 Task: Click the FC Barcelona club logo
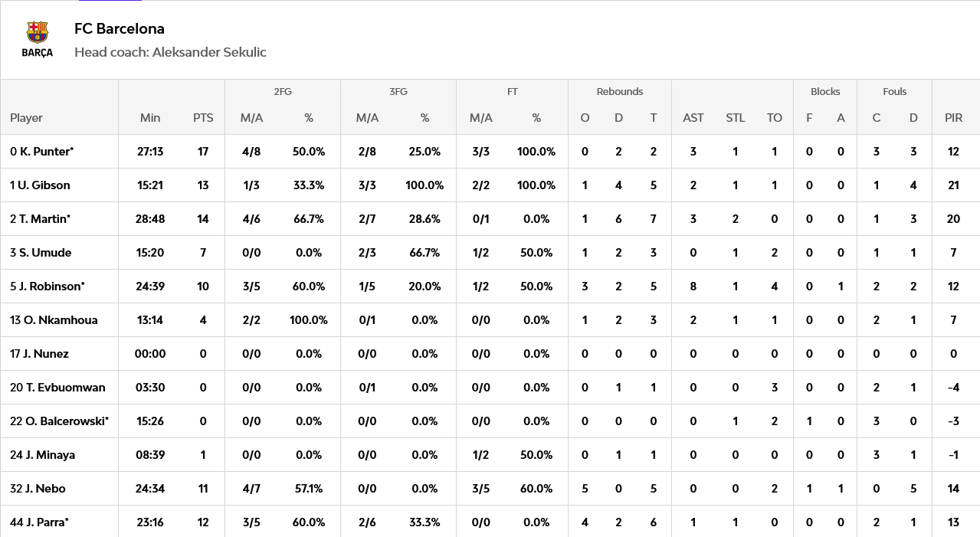coord(37,40)
